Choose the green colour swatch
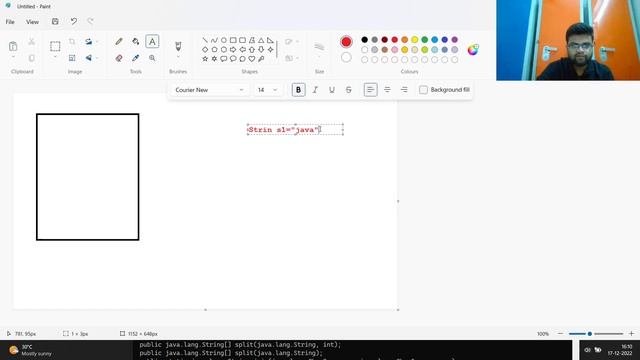 pos(424,40)
